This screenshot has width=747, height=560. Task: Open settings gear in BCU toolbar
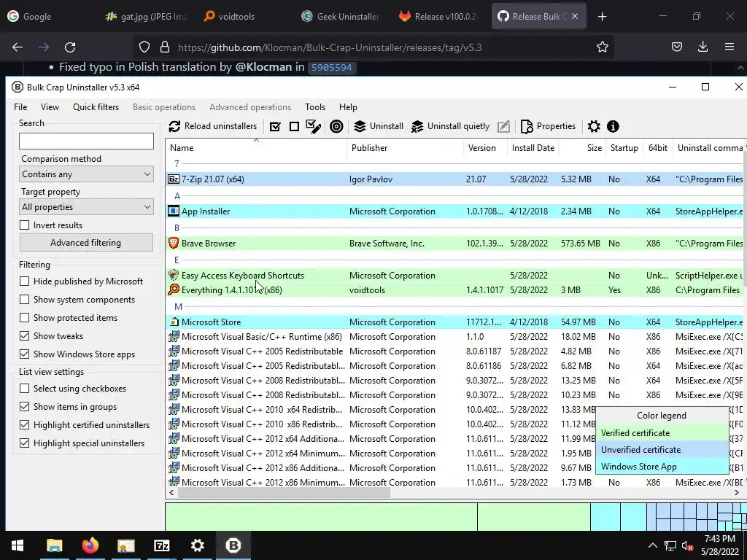(594, 127)
